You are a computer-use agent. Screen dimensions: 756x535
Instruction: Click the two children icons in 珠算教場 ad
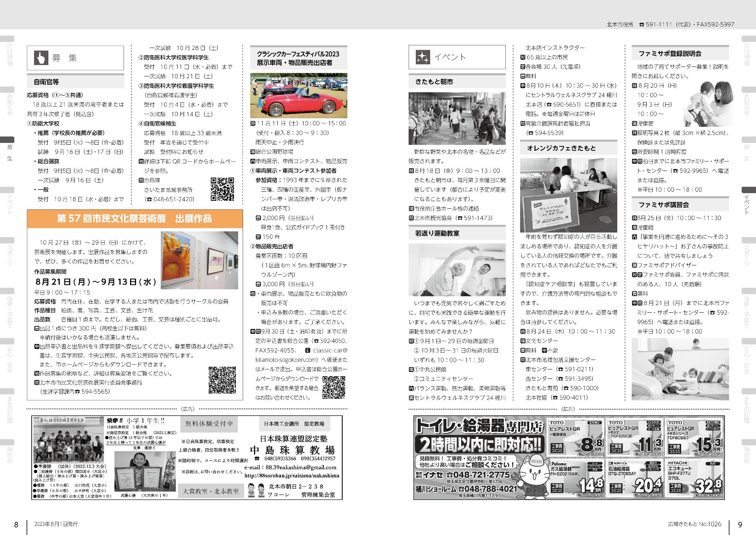tap(256, 490)
